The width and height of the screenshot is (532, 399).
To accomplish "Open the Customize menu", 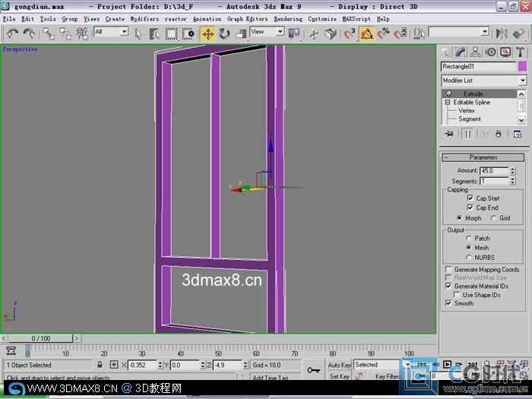I will (322, 19).
